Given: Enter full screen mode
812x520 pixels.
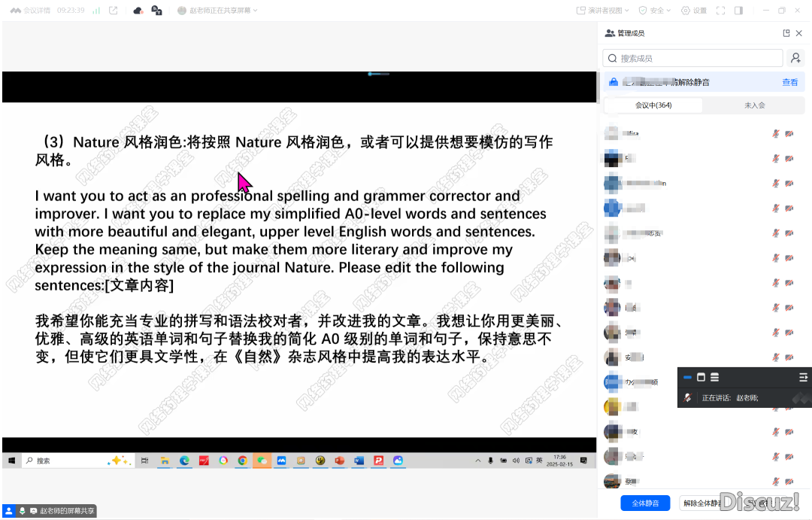Looking at the screenshot, I should click(x=720, y=11).
